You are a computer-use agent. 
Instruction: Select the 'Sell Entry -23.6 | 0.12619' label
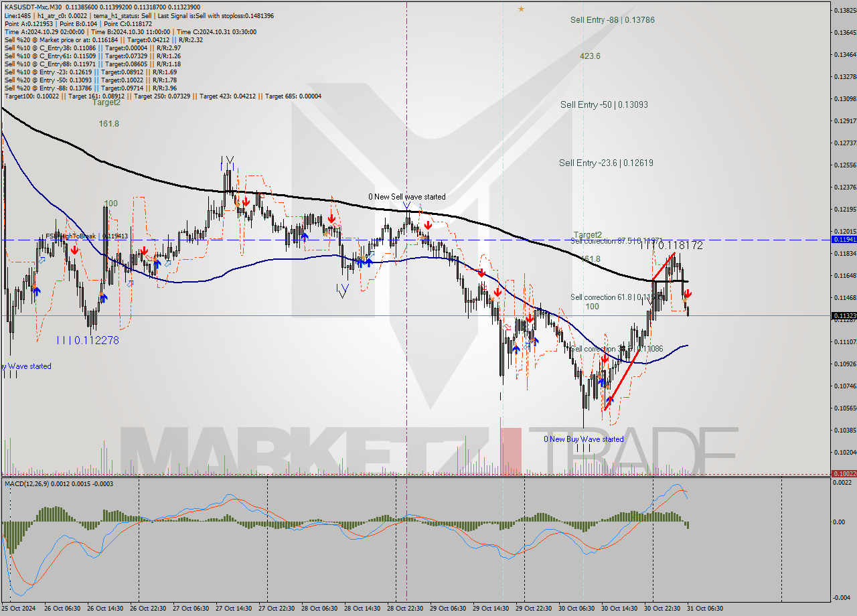606,163
